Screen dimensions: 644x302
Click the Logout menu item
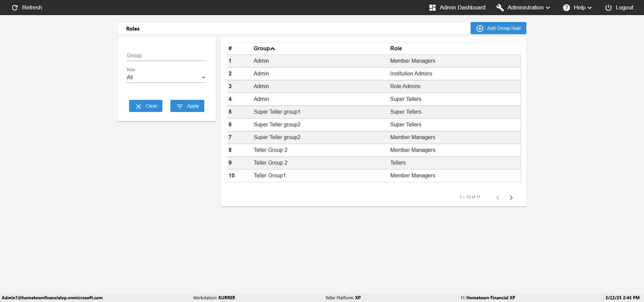[619, 7]
